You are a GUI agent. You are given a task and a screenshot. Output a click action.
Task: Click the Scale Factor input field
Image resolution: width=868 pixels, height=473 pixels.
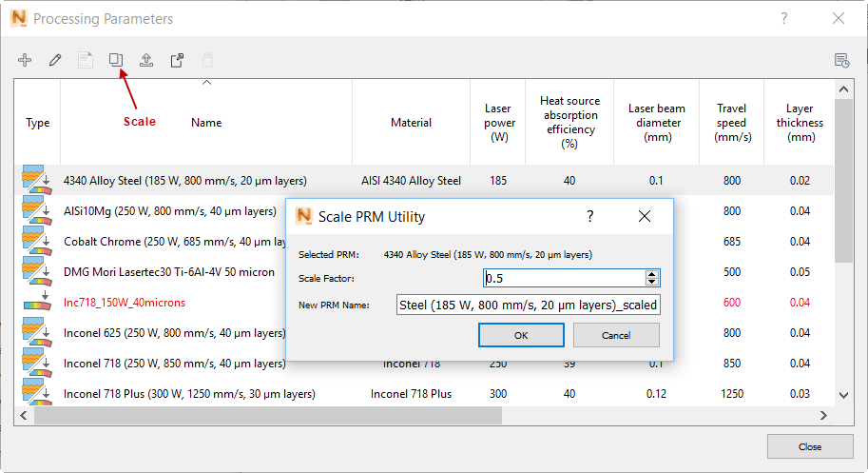[x=563, y=278]
